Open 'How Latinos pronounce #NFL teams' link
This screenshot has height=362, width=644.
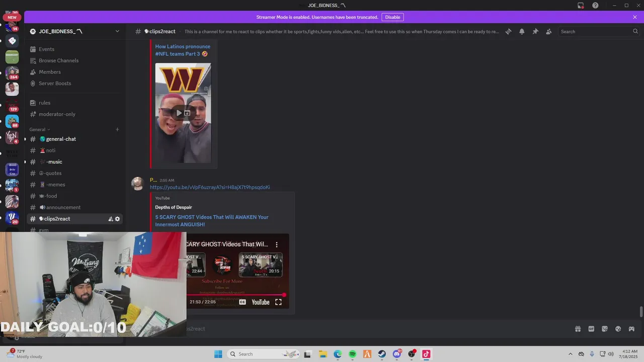pos(183,50)
